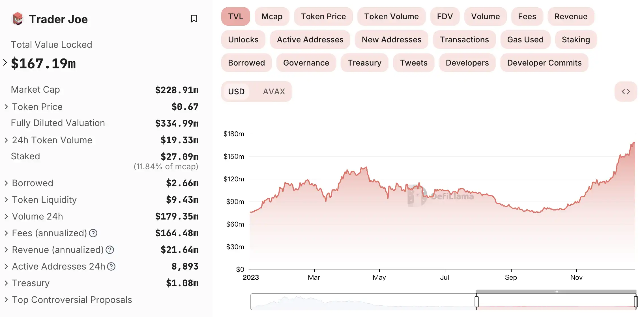644x317 pixels.
Task: Click the embed code icon button
Action: tap(626, 92)
